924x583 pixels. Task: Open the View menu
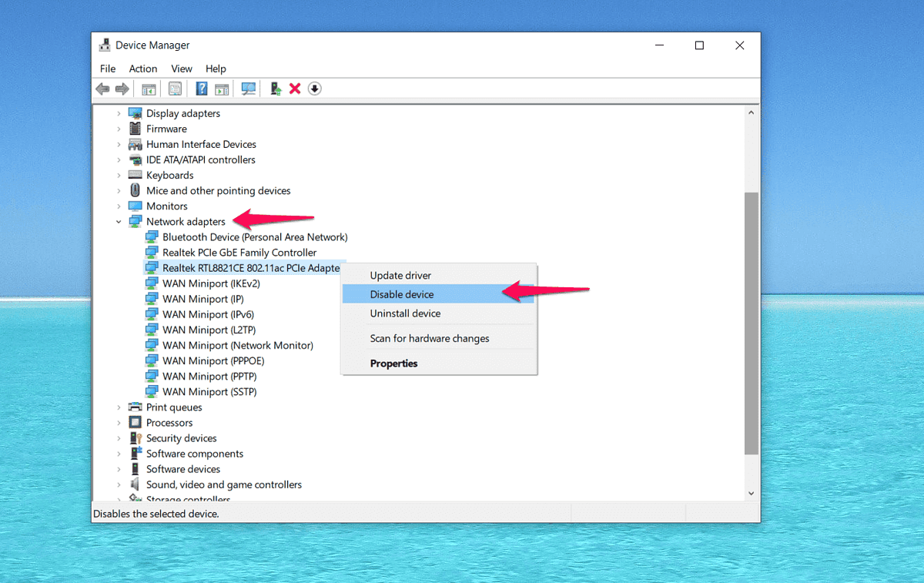182,69
